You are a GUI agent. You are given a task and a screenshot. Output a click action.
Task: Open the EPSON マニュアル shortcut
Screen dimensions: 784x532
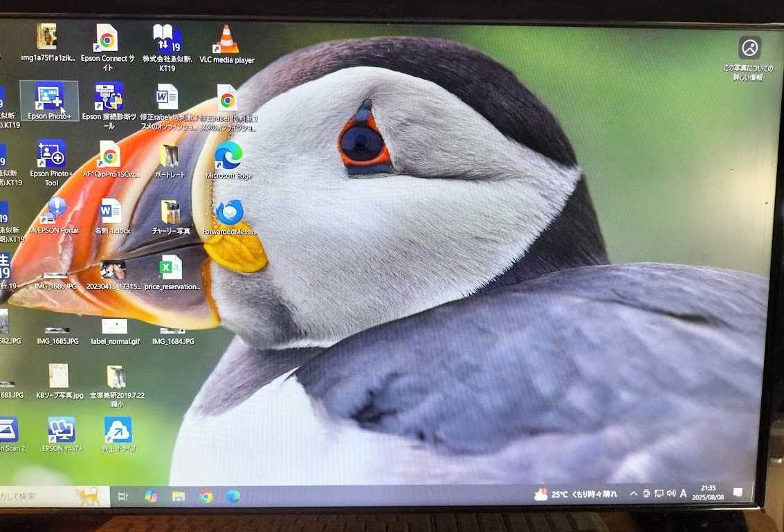tap(61, 430)
